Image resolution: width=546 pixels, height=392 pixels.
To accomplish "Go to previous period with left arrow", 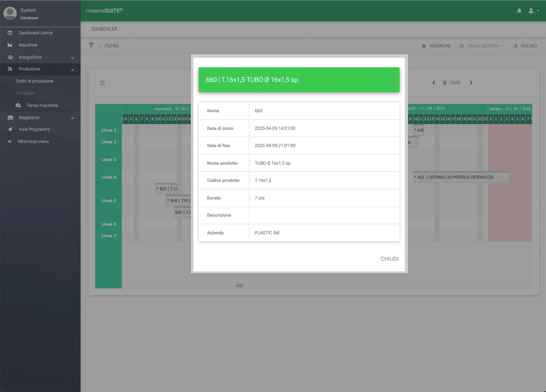I will tap(434, 83).
